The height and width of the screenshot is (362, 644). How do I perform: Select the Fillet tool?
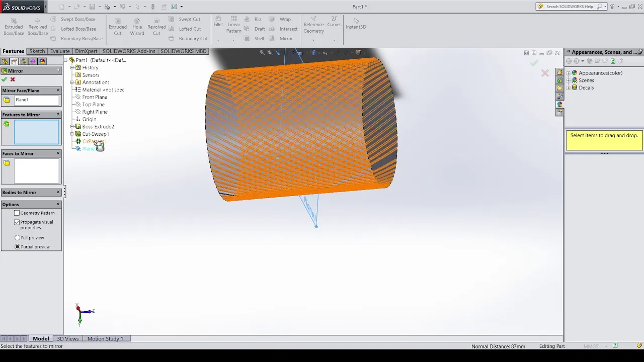click(218, 22)
